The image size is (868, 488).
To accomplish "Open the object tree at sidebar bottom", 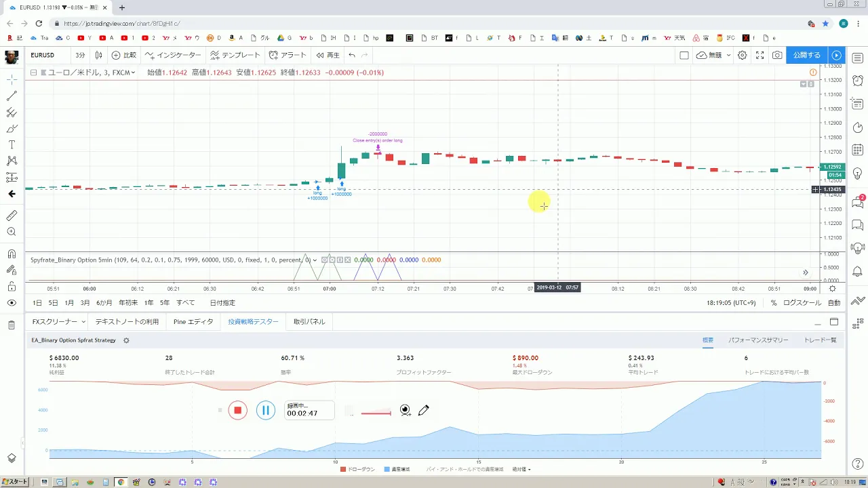I will 12,458.
